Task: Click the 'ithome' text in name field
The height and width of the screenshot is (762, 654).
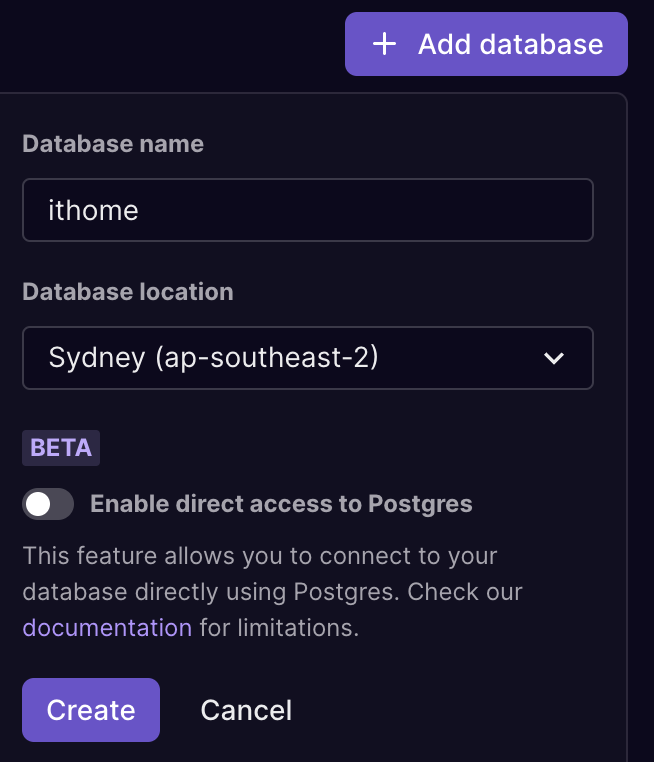Action: click(x=93, y=210)
